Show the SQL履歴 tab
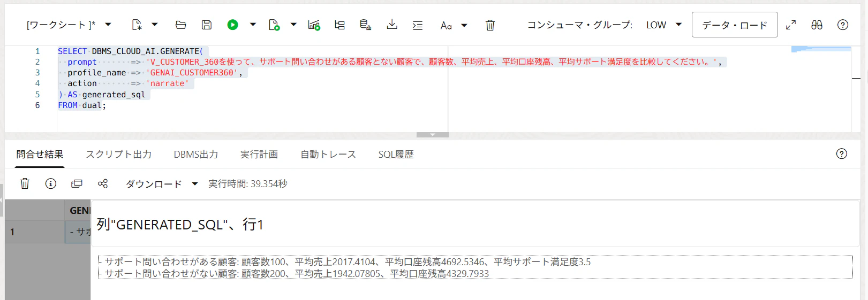 pos(396,155)
